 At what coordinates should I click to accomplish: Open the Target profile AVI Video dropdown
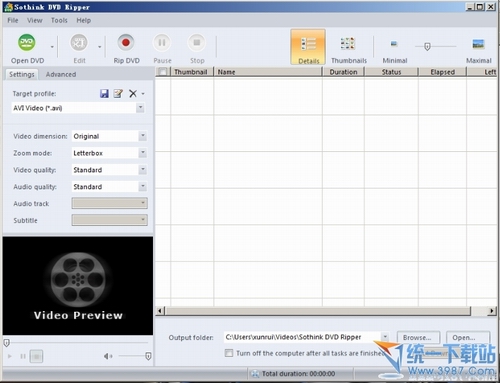tap(140, 108)
